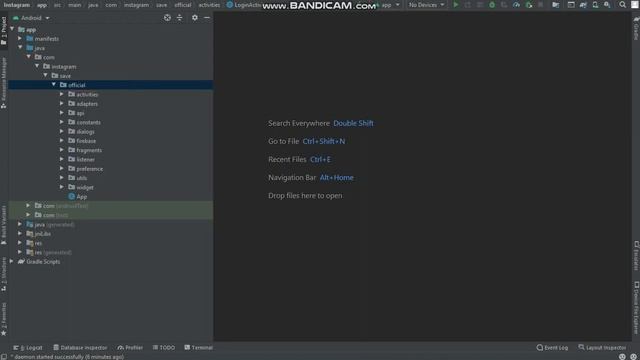Image resolution: width=640 pixels, height=360 pixels.
Task: Expand the adapters package arrow
Action: (62, 104)
